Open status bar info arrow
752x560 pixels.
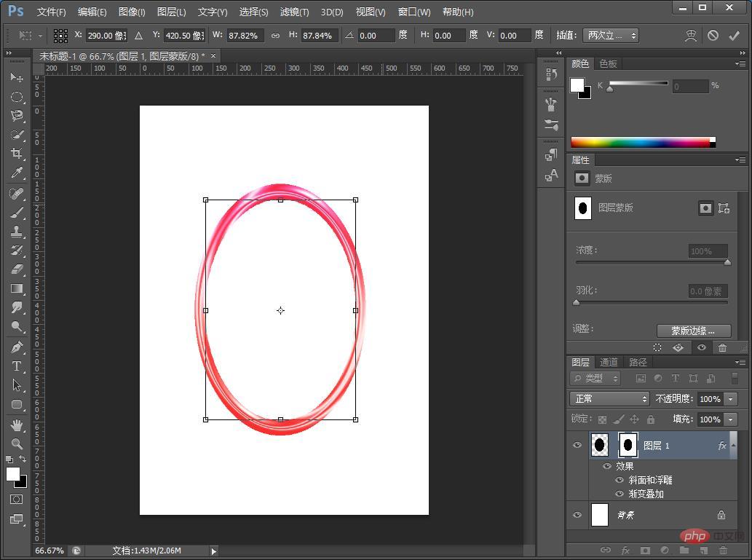(x=214, y=551)
